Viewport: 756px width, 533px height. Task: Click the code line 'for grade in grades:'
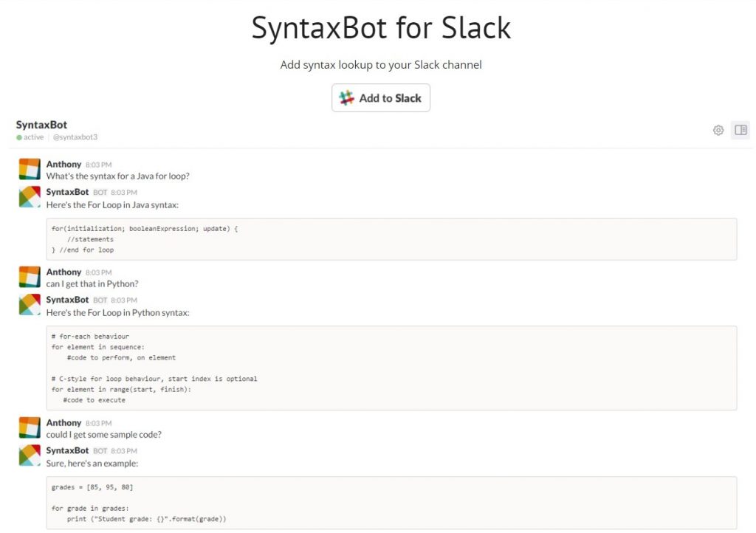[x=90, y=509]
